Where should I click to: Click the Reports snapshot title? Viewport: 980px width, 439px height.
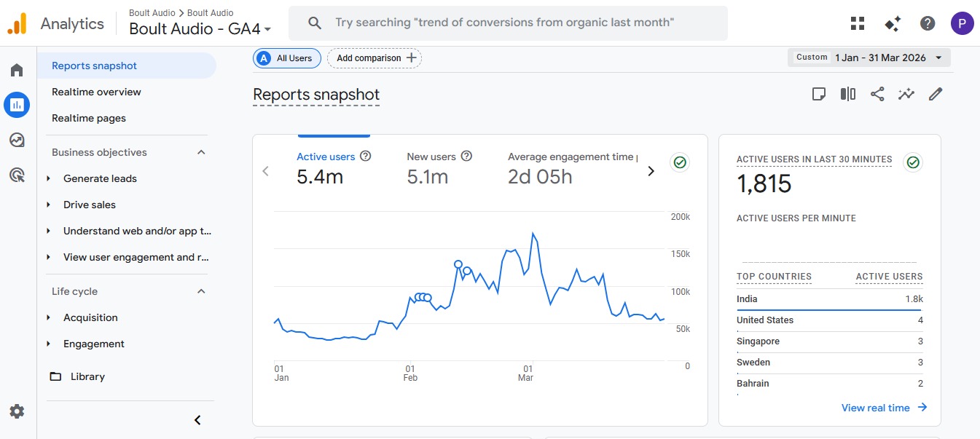click(316, 95)
